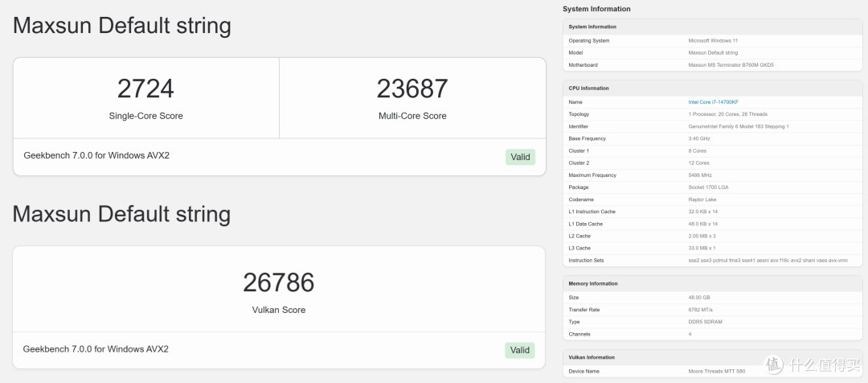Select the 5486 MHz maximum frequency value
The image size is (868, 383).
coord(700,175)
